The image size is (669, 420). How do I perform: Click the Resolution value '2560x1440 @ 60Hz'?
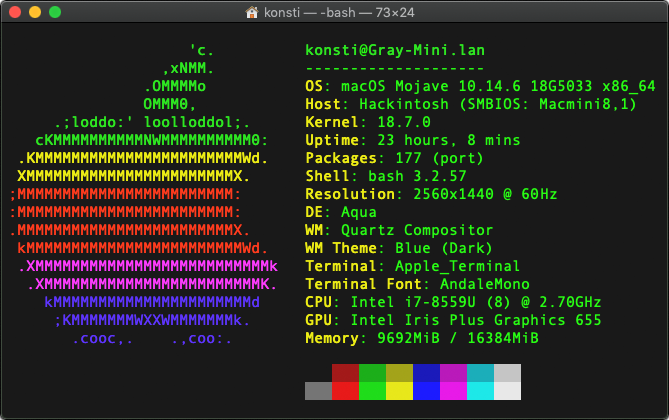point(485,194)
